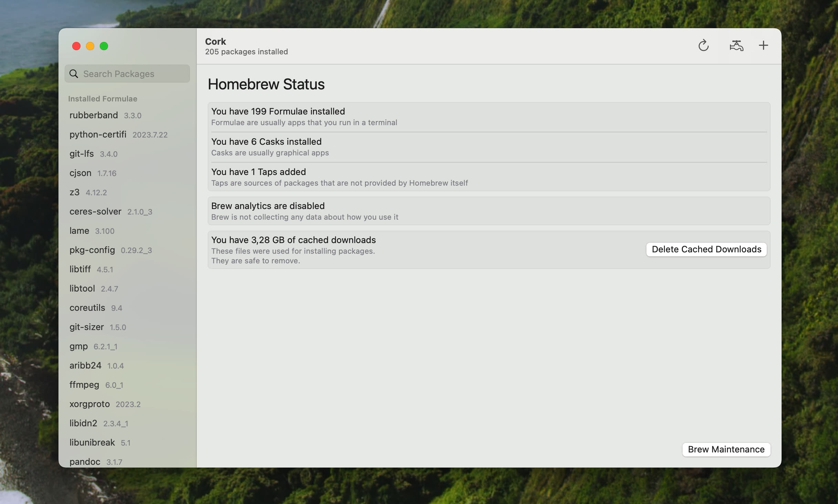838x504 pixels.
Task: Click ceres-solver in sidebar list
Action: click(95, 211)
